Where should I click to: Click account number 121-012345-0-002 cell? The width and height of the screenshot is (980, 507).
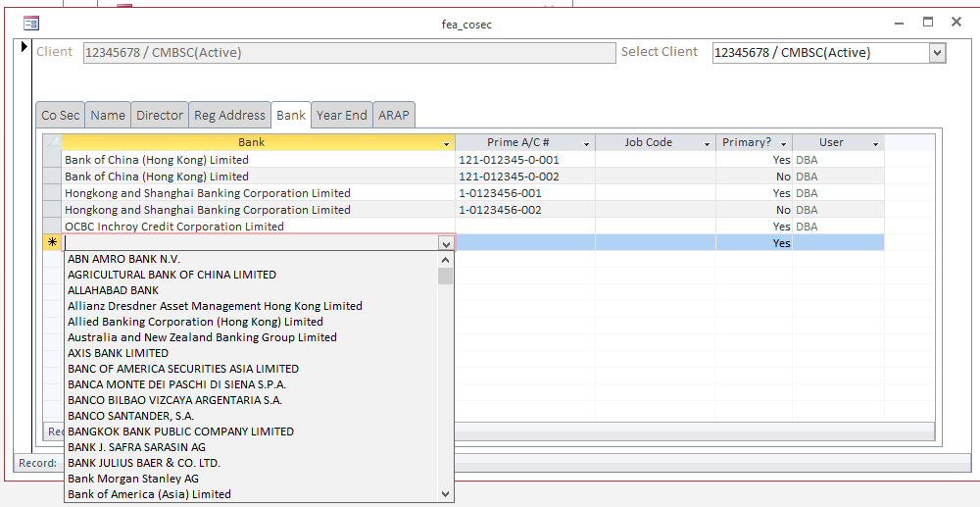click(525, 177)
